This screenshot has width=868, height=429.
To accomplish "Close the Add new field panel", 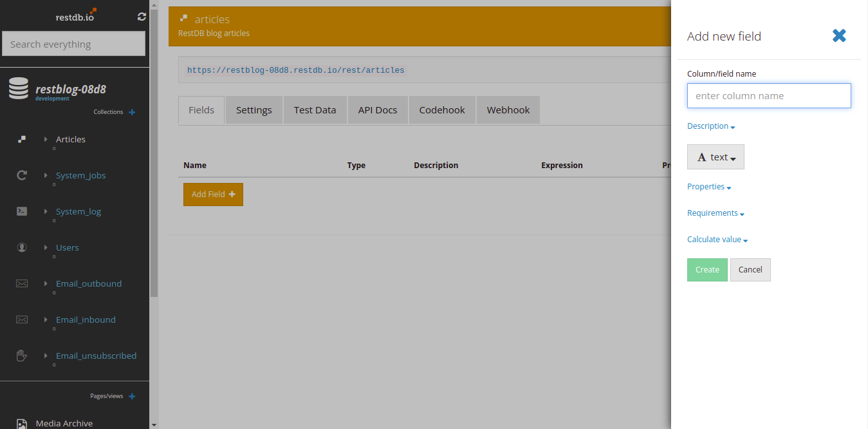I will [x=839, y=36].
